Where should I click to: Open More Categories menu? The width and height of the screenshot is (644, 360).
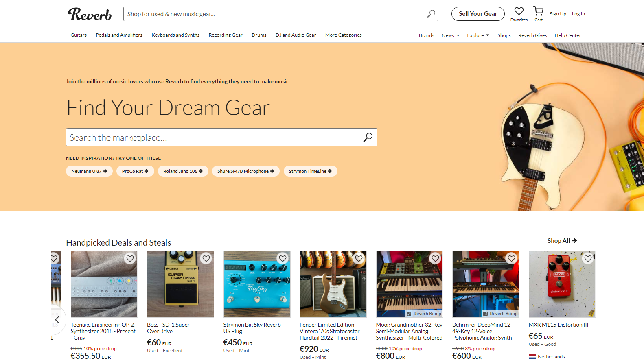(343, 35)
